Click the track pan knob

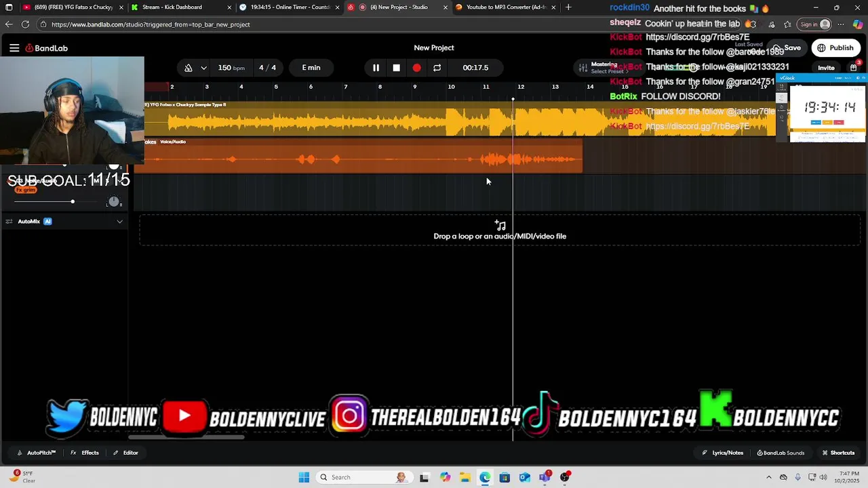pos(113,202)
